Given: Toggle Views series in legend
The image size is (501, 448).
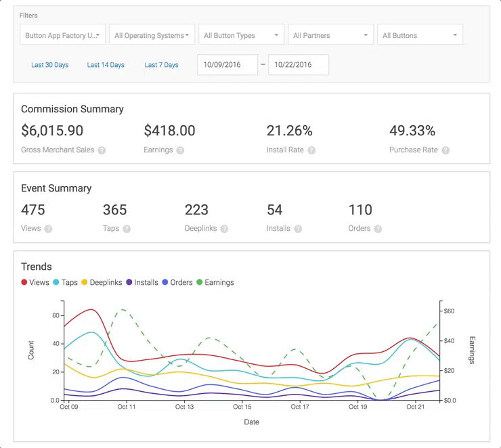Looking at the screenshot, I should (x=35, y=282).
